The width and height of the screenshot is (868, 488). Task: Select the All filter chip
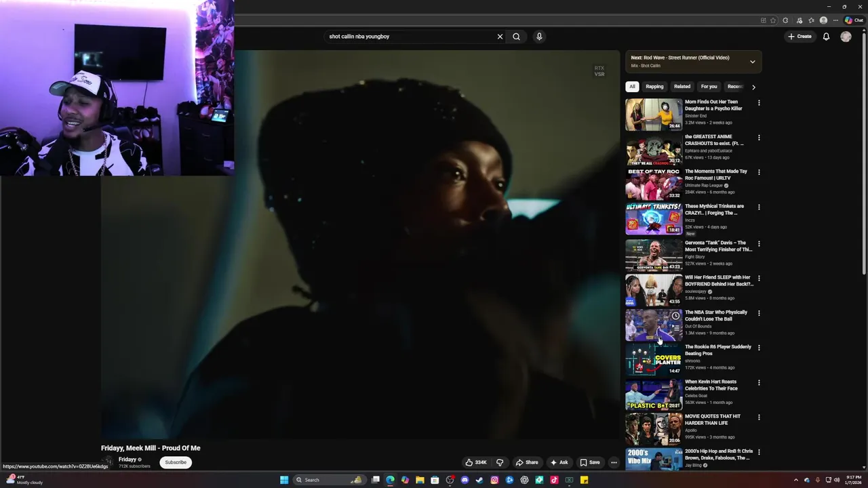632,87
